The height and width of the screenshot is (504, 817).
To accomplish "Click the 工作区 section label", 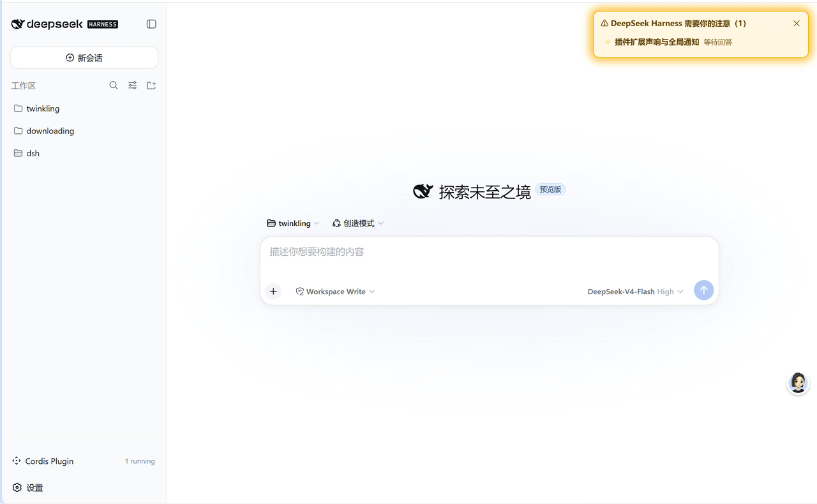I will [x=24, y=85].
